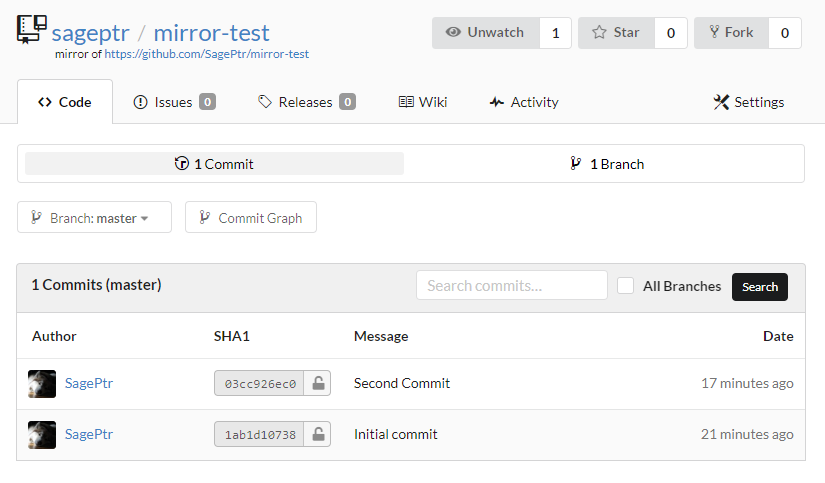The height and width of the screenshot is (483, 825).
Task: Click the unlock icon next to 1ab1d10738
Action: [x=318, y=434]
